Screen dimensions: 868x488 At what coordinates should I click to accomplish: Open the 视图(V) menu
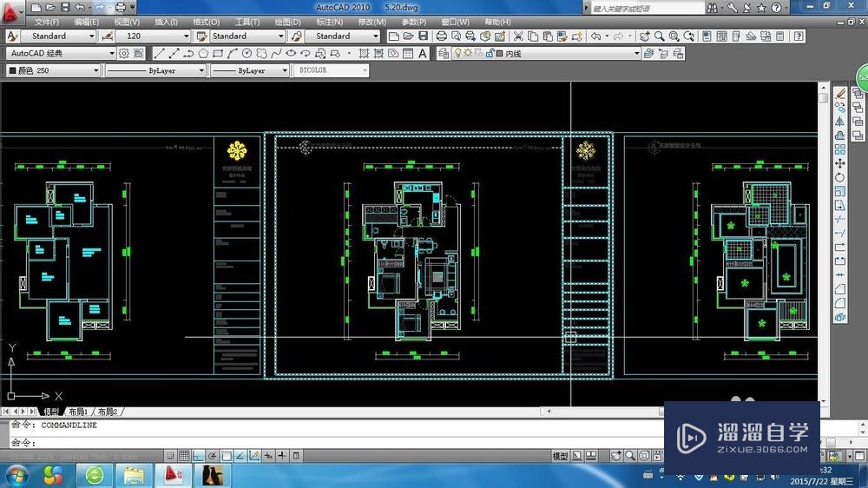pos(127,23)
